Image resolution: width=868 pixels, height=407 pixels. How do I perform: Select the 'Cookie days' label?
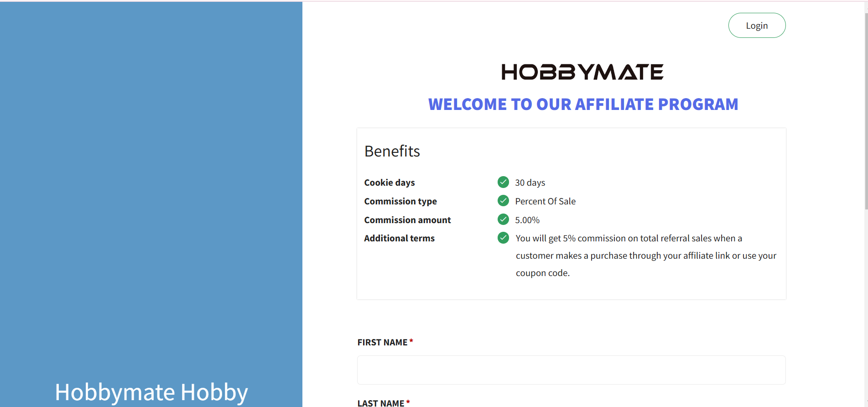pos(390,183)
